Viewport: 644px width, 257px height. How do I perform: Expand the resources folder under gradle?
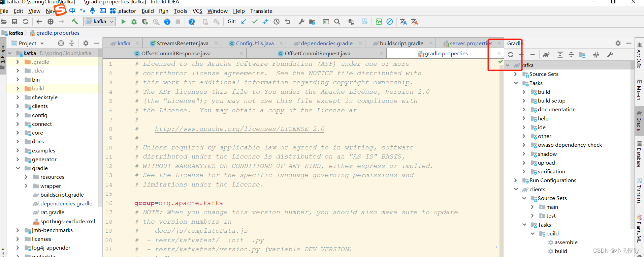pyautogui.click(x=26, y=177)
